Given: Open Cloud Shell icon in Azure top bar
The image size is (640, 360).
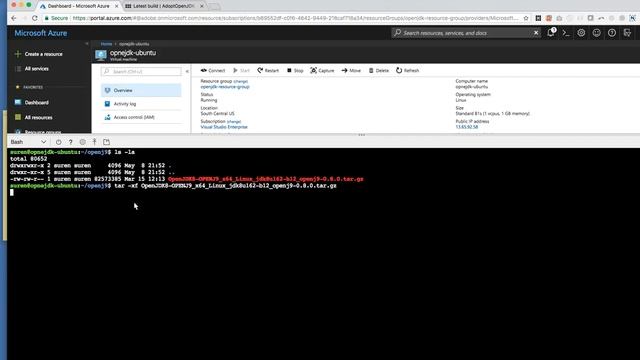Looking at the screenshot, I should click(566, 33).
